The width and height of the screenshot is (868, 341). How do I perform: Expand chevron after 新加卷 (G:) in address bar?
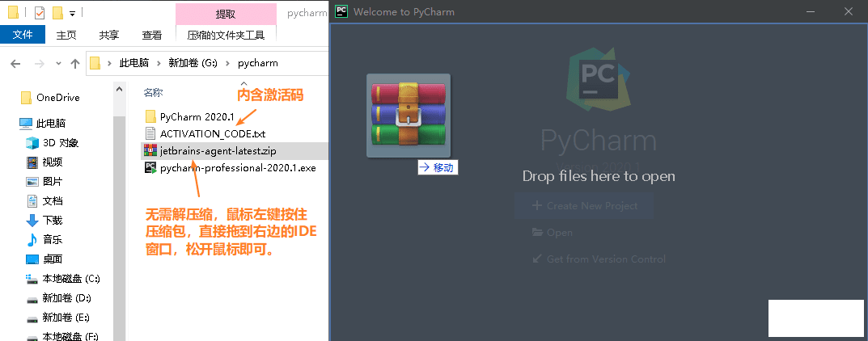[227, 63]
